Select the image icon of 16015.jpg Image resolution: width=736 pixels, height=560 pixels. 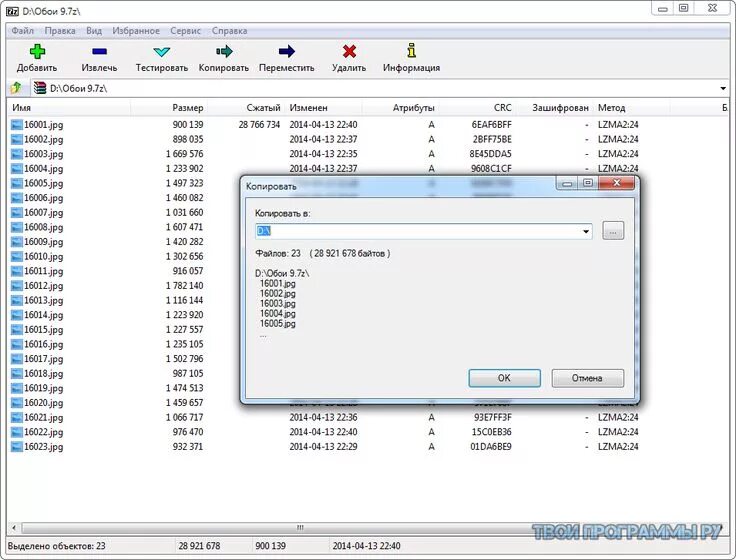click(x=17, y=330)
